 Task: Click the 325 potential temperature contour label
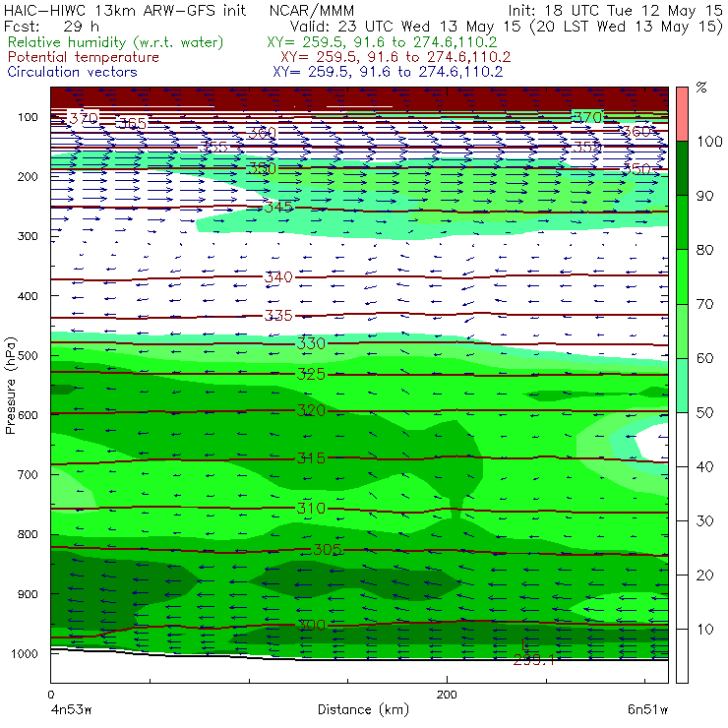(311, 374)
